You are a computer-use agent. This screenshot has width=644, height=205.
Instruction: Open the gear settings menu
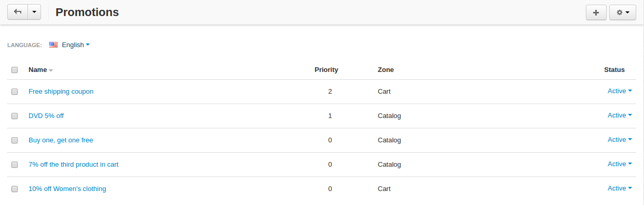623,12
